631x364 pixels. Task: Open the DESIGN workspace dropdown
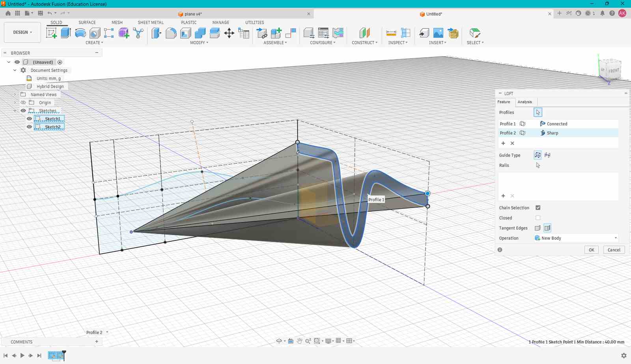pyautogui.click(x=22, y=32)
